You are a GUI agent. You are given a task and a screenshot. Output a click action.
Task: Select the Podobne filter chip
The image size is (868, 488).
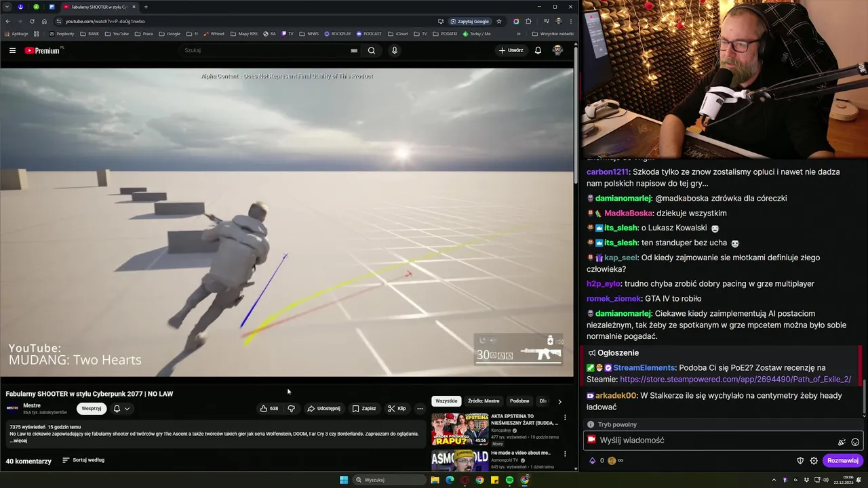519,401
